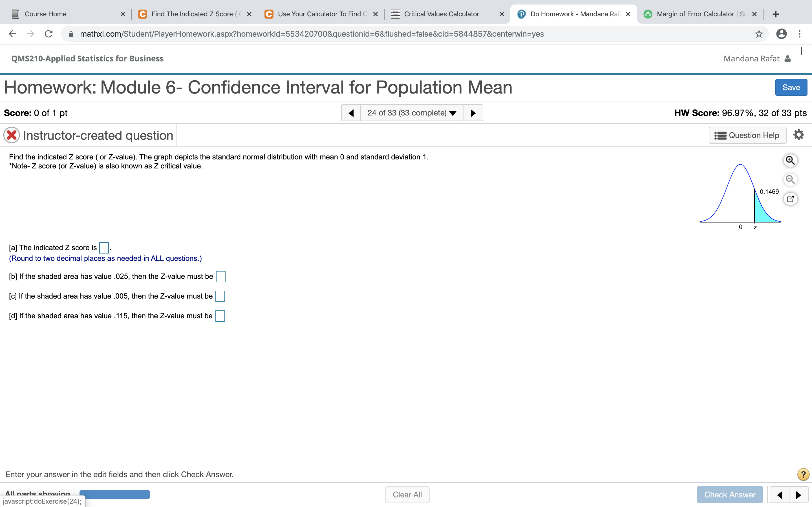
Task: Bookmark page with the star icon
Action: (759, 34)
